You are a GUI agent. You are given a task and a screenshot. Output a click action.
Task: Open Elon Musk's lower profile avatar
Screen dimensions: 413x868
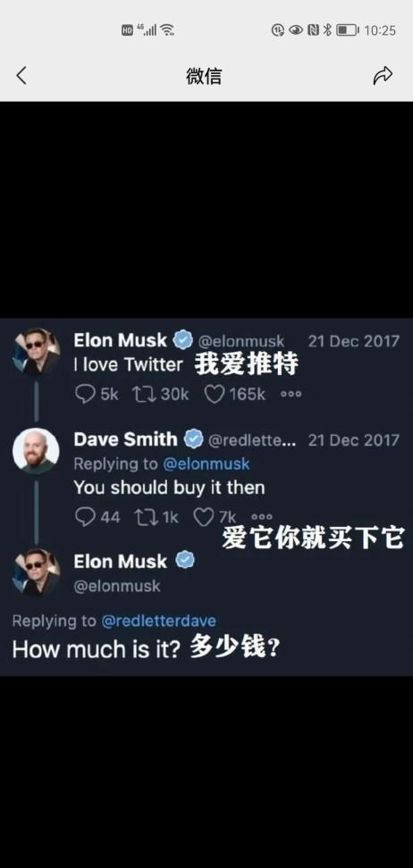point(37,572)
